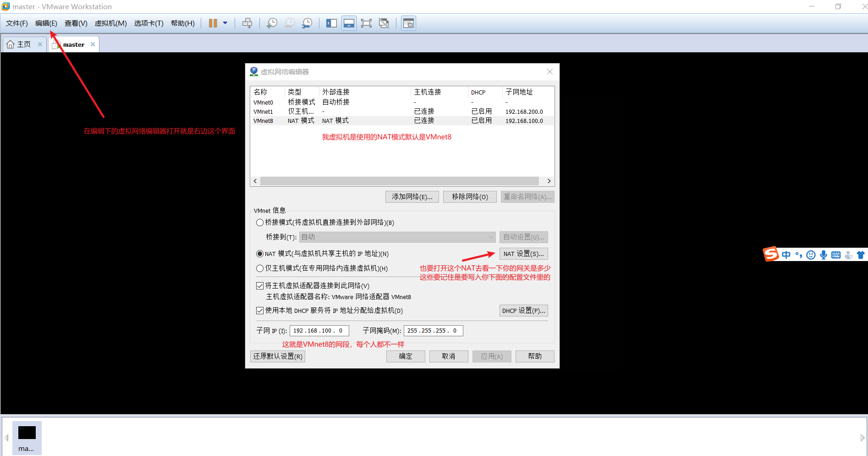Screen dimensions: 868x456
Task: Open the power options dropdown arrow
Action: pyautogui.click(x=225, y=23)
